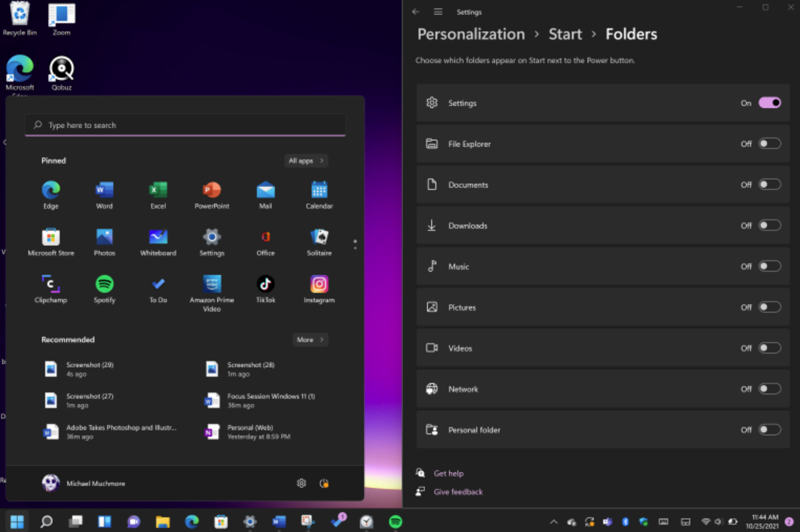The image size is (800, 532).
Task: Launch Solitaire from pinned apps
Action: 319,242
